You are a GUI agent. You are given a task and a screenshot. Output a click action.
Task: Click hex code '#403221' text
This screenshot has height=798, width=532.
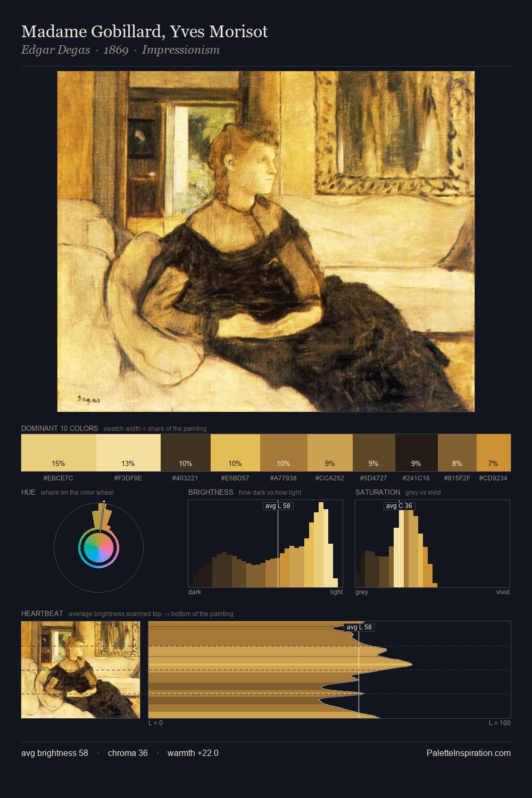pos(185,478)
